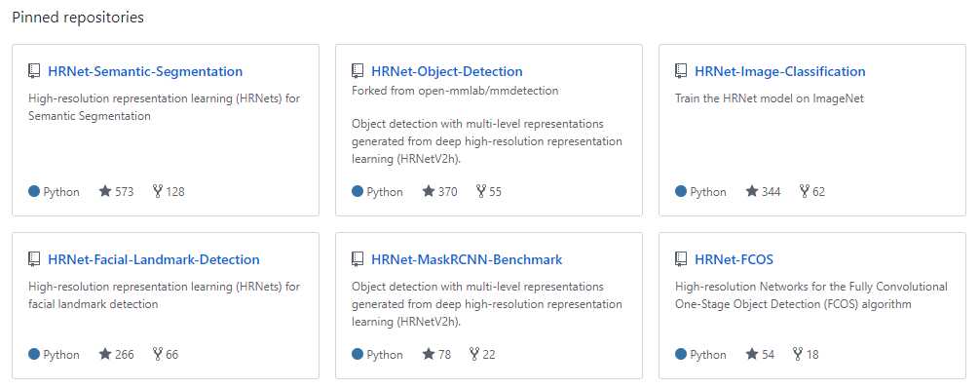Open forks with the 128 fork icon
Screen dimensions: 980x389
(169, 191)
